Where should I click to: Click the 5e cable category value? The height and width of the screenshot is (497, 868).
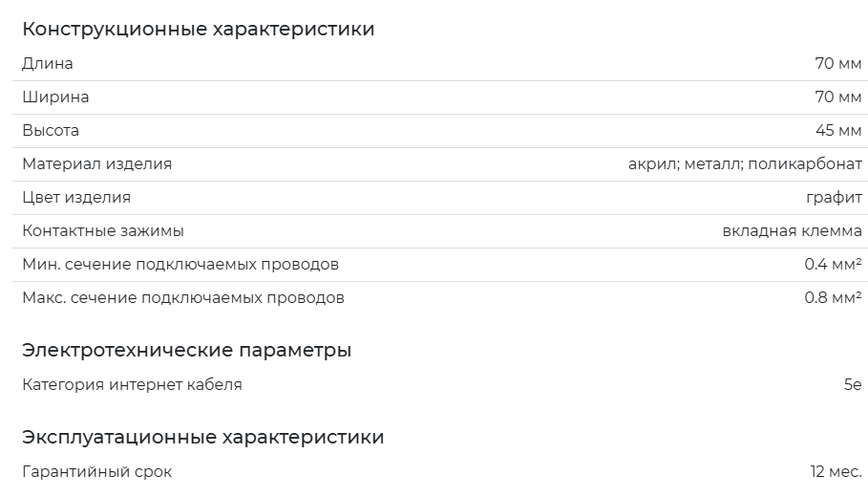(x=853, y=384)
